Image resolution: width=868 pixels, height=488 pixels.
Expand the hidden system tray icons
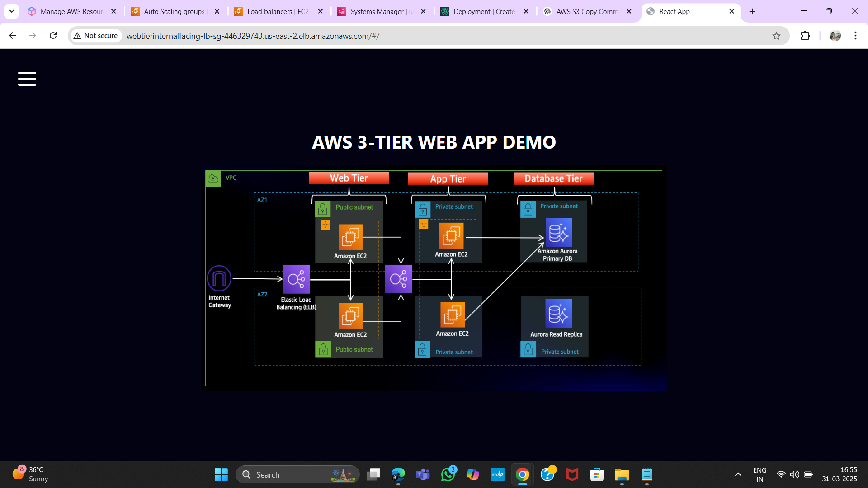click(738, 474)
